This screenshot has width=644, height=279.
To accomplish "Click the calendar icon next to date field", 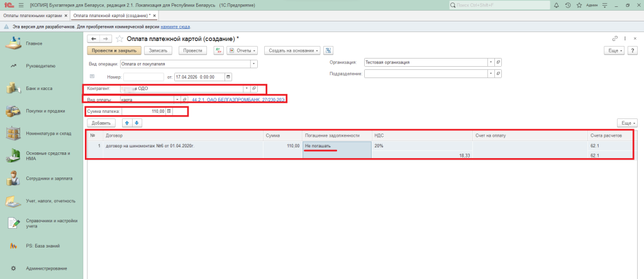I will click(228, 77).
